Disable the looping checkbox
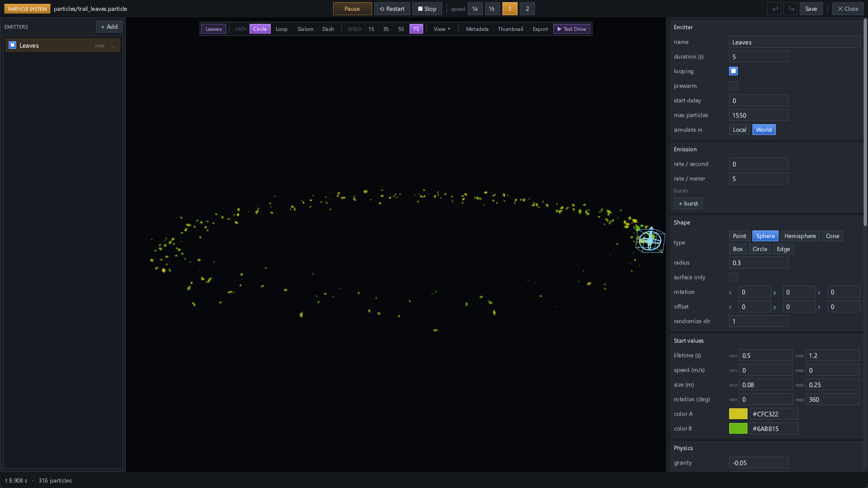The width and height of the screenshot is (868, 488). pos(733,71)
